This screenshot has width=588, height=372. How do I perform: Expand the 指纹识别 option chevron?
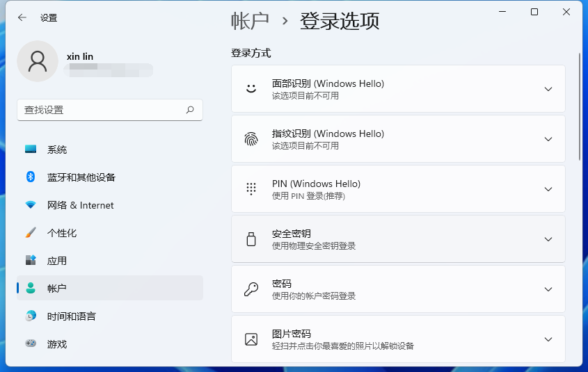coord(548,139)
